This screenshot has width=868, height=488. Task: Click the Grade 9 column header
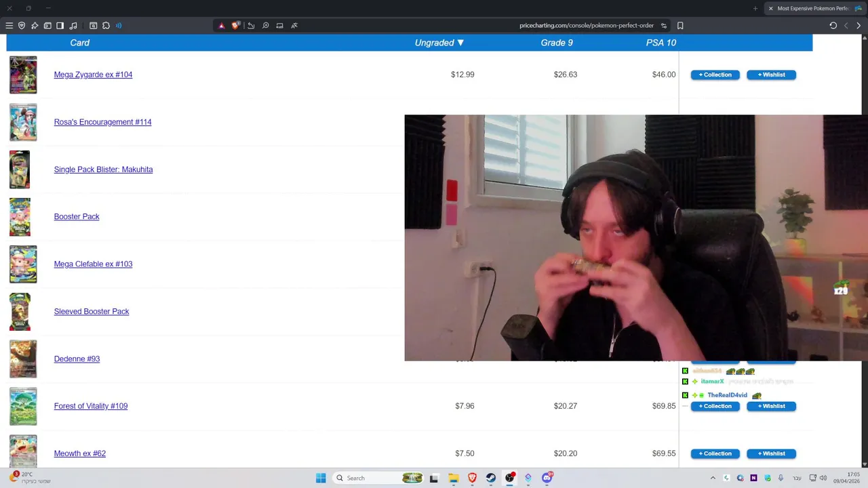557,43
